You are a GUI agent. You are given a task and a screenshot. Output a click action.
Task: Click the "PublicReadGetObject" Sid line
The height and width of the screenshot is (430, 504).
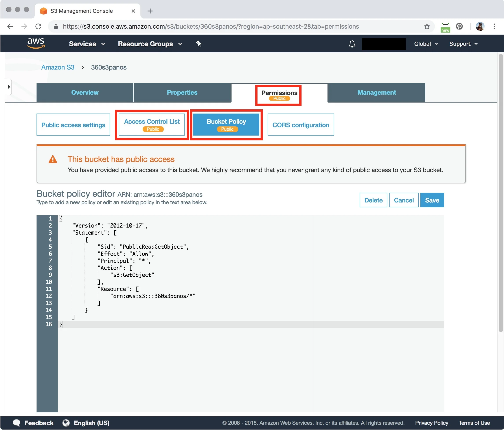(143, 247)
